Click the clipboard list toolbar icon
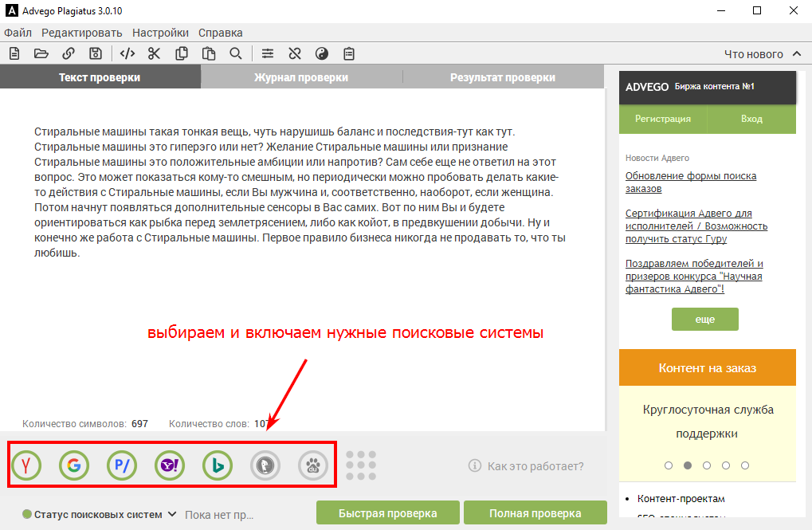Image resolution: width=812 pixels, height=530 pixels. pos(349,53)
